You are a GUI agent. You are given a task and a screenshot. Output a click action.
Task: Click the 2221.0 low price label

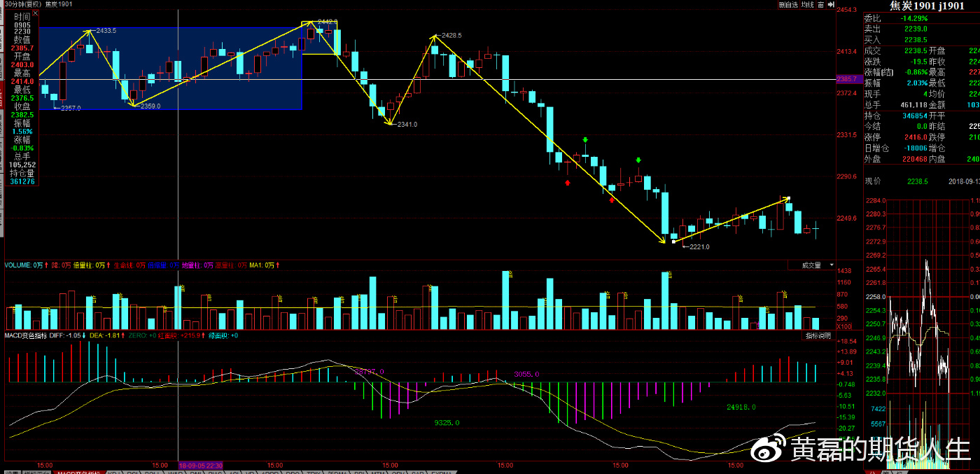[699, 246]
